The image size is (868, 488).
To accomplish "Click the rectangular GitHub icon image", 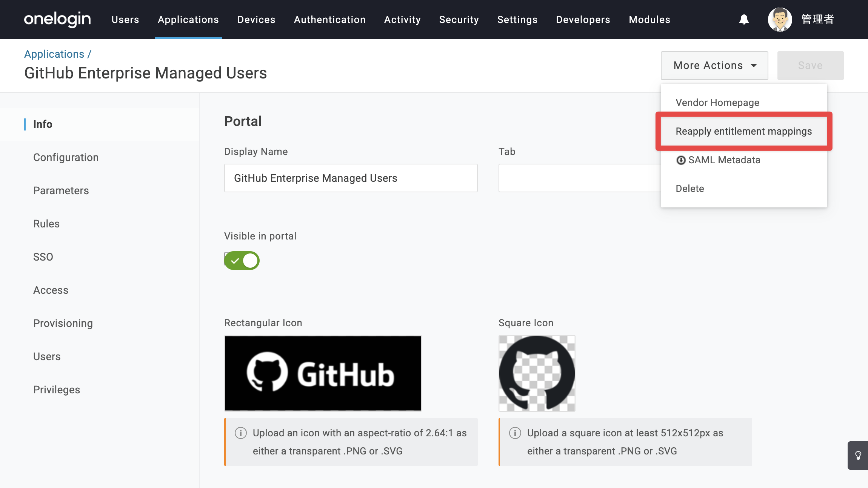I will (323, 373).
